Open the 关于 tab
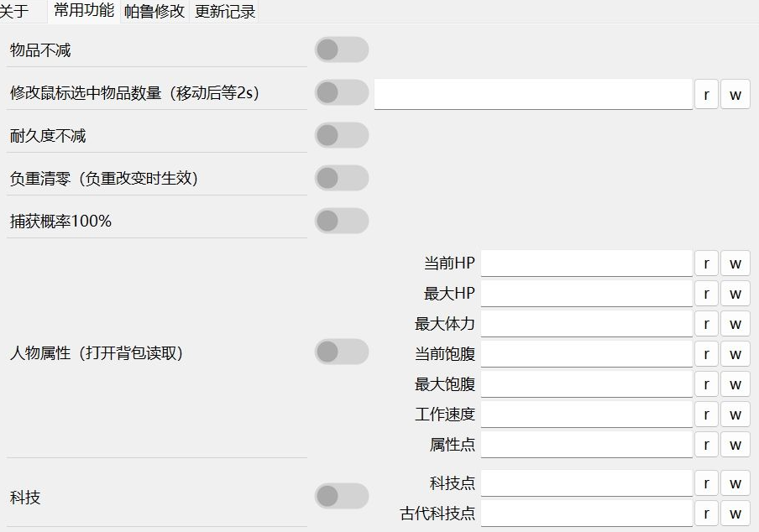The image size is (759, 532). tap(14, 12)
